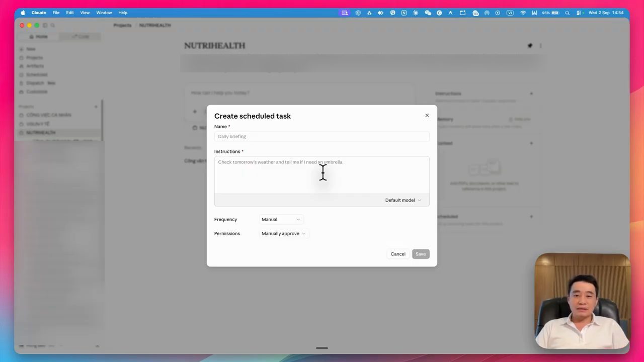Open the Help menu
Screen dimensions: 644x362
pyautogui.click(x=123, y=13)
